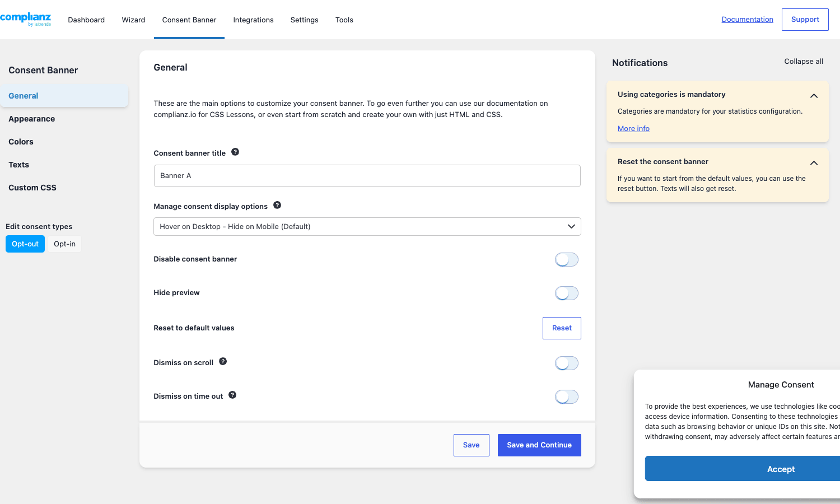Select Opt-in consent type

64,244
